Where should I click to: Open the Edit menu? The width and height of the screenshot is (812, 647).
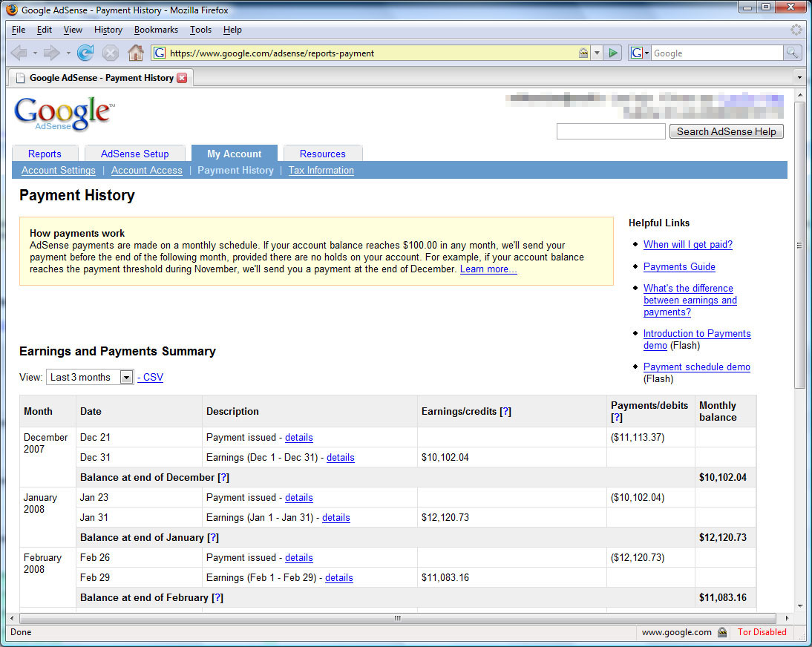[44, 30]
